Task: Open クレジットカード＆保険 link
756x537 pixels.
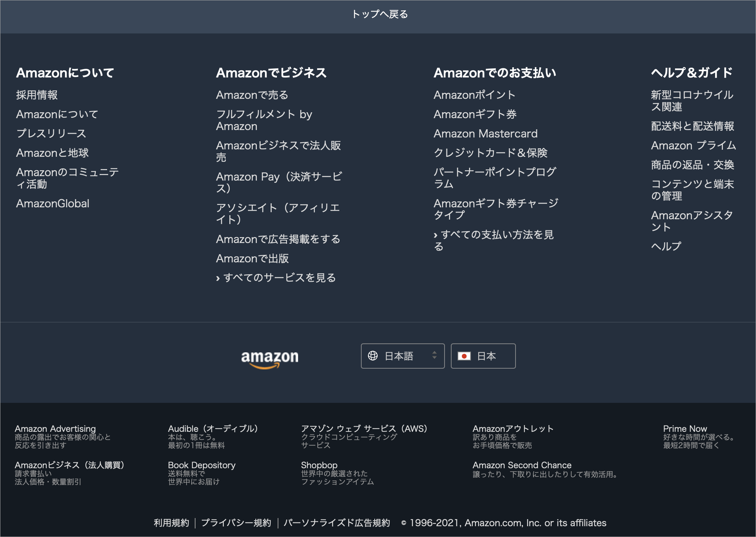Action: (491, 153)
